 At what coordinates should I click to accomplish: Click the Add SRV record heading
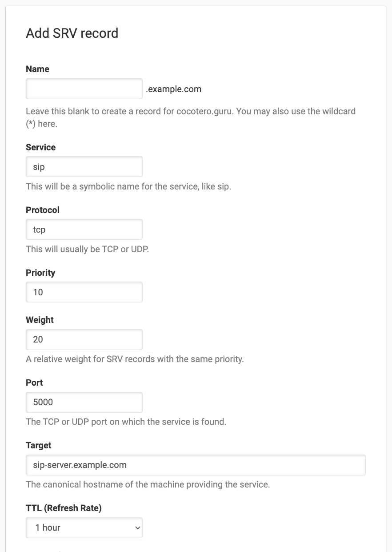point(72,33)
